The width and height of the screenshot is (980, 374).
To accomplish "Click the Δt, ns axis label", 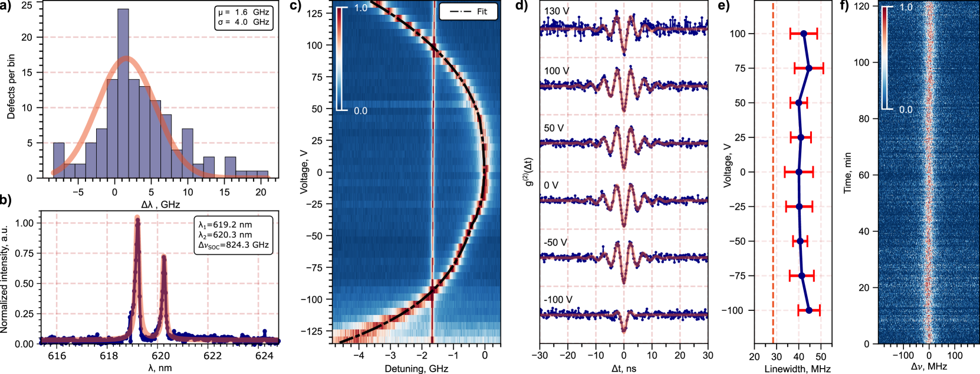I will click(624, 369).
